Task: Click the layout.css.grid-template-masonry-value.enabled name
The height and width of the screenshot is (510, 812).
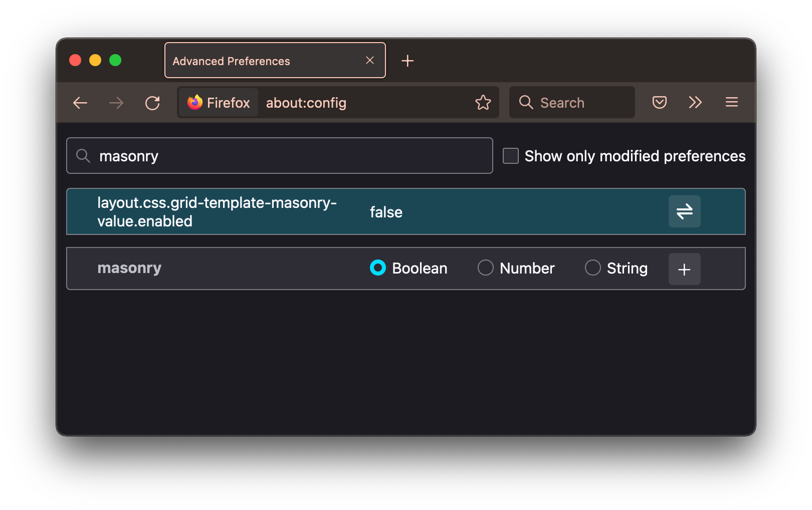Action: [217, 211]
